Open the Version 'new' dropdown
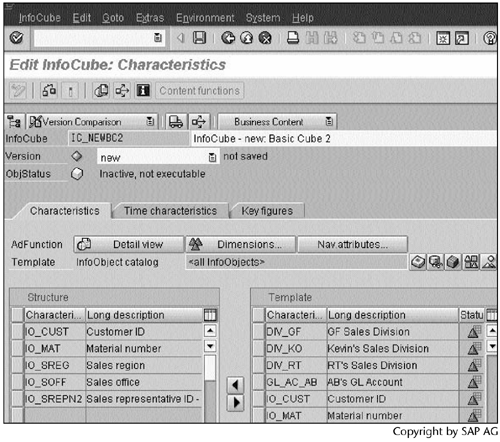Screen dimensions: 500x442 (212, 157)
